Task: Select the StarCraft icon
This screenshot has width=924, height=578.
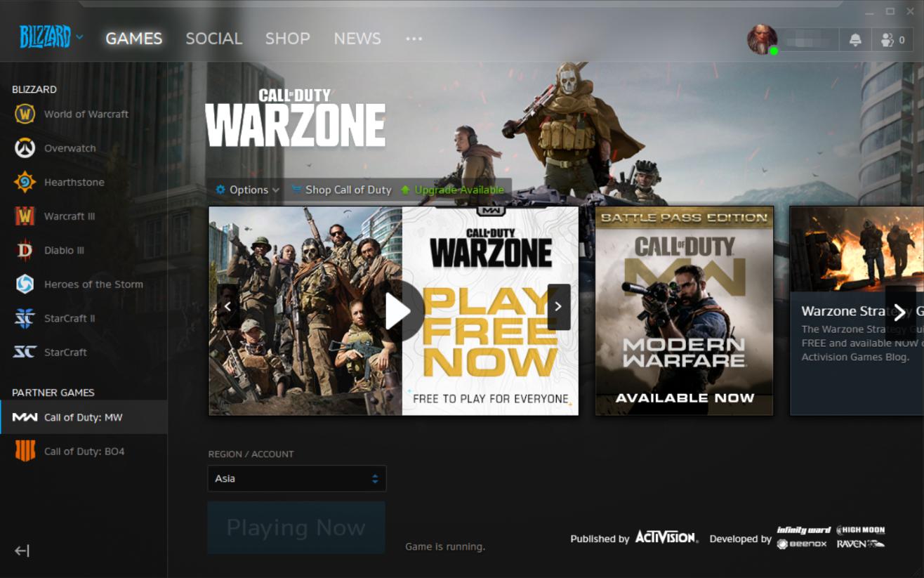Action: click(x=25, y=353)
